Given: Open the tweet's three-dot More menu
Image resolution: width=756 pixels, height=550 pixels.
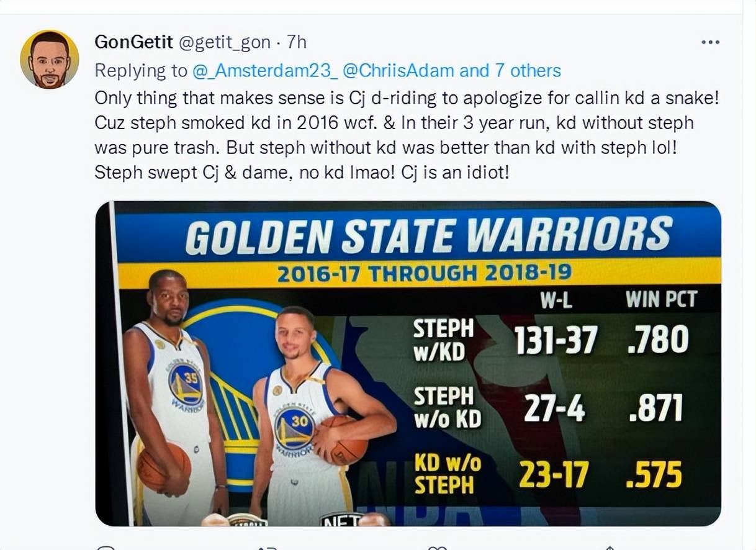Looking at the screenshot, I should click(x=709, y=42).
